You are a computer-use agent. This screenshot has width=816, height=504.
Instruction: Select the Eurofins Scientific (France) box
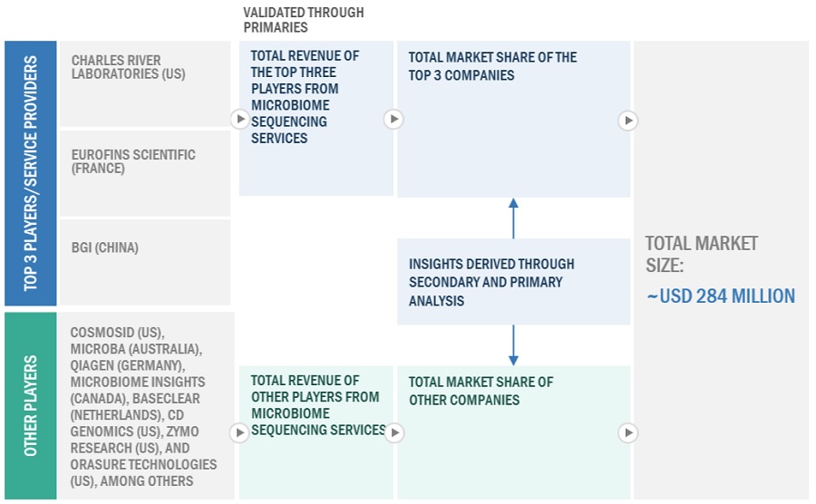(145, 173)
